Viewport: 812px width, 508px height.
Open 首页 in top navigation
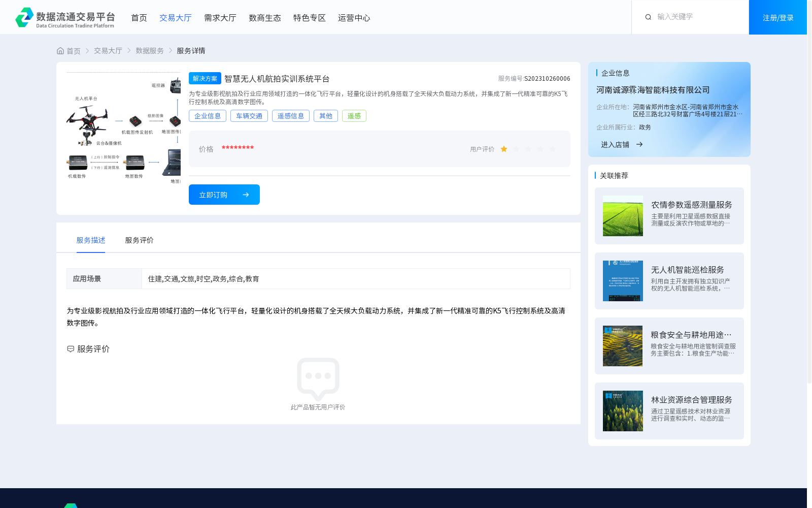tap(139, 18)
